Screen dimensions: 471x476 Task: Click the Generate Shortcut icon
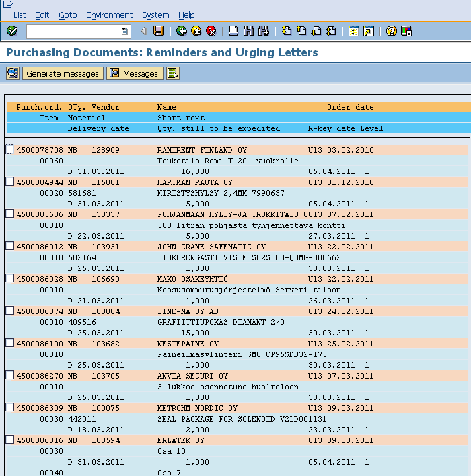[369, 31]
